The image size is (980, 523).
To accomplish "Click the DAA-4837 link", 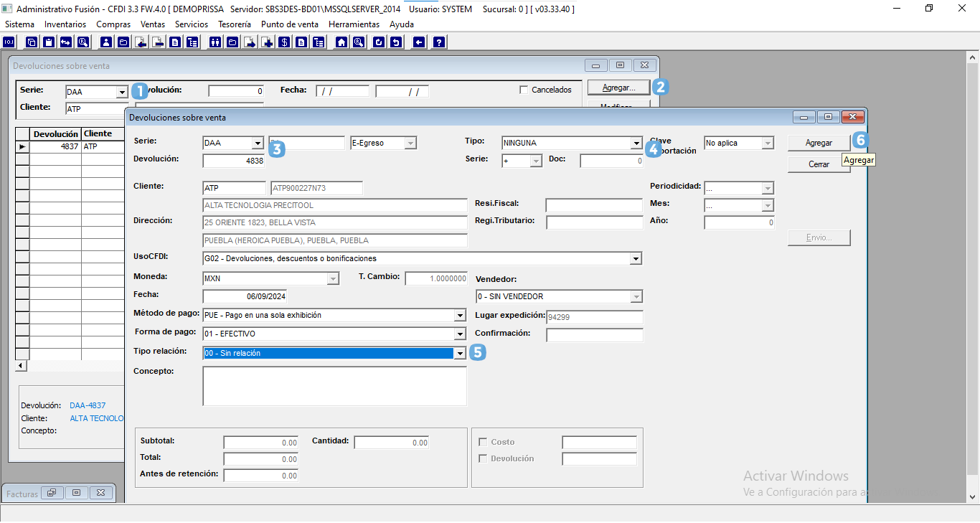I will [x=88, y=405].
